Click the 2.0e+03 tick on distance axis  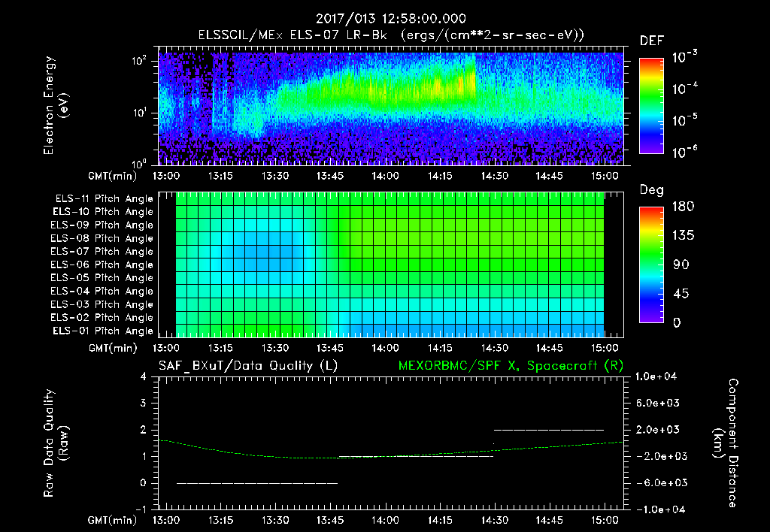tap(658, 429)
